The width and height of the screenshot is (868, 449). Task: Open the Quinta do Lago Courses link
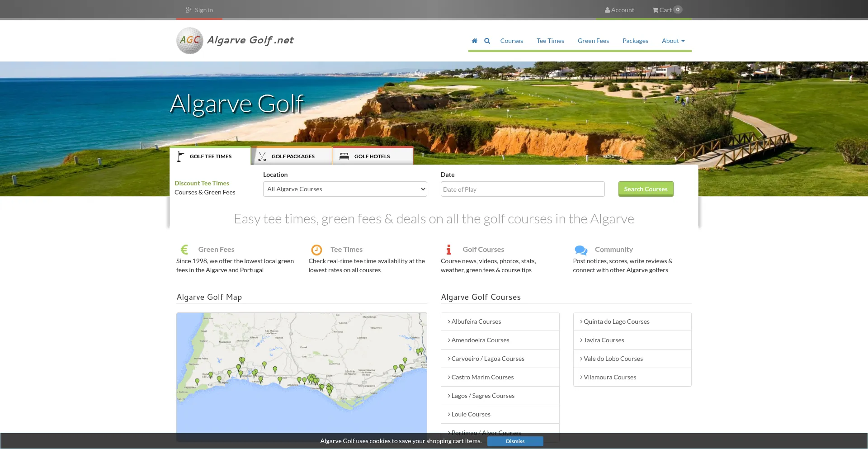(616, 321)
